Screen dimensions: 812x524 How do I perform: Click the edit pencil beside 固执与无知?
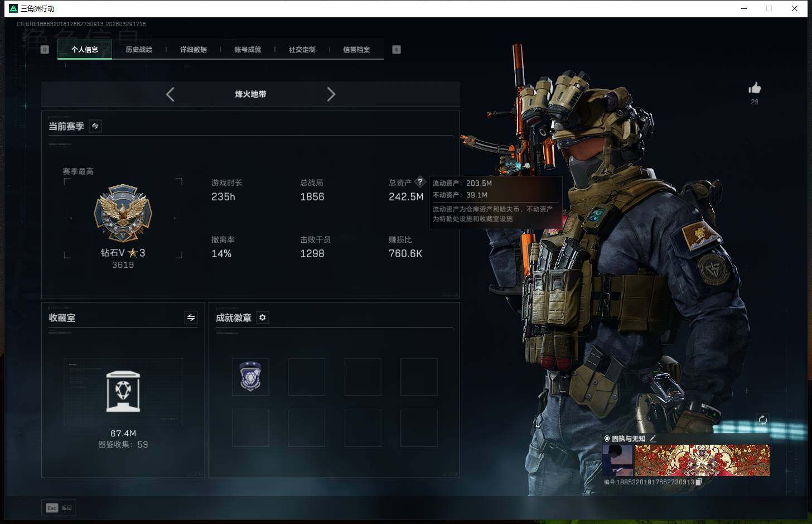(x=652, y=439)
